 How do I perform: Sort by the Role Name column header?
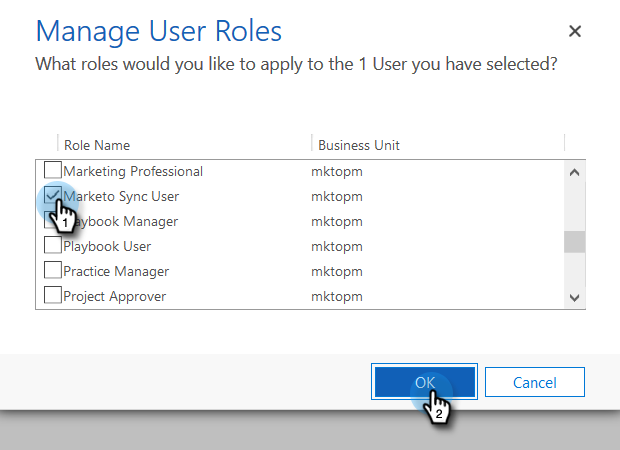click(x=97, y=145)
